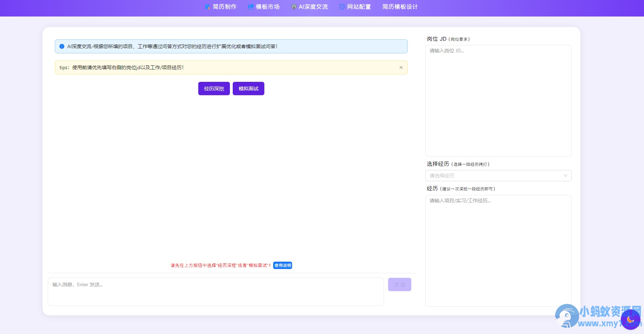Focus the 岗位 JD text area
Image resolution: width=644 pixels, height=334 pixels.
click(x=498, y=101)
